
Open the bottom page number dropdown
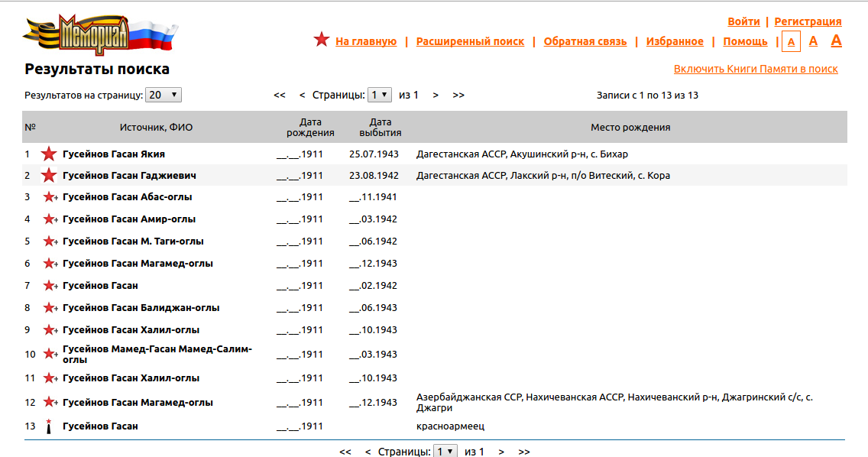[445, 452]
